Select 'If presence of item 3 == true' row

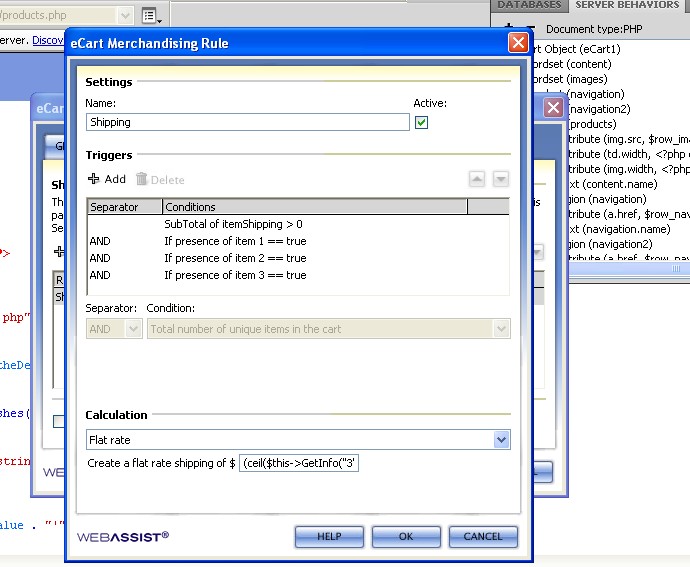298,275
